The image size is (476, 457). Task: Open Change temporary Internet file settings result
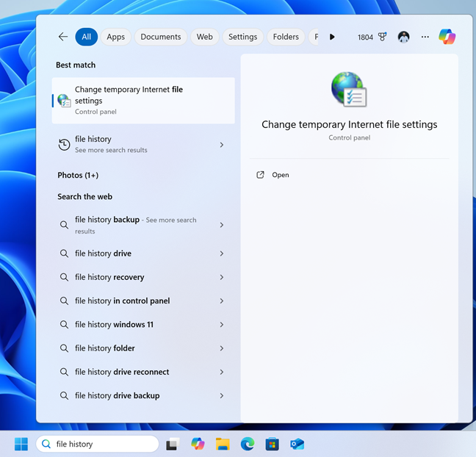[x=143, y=101]
